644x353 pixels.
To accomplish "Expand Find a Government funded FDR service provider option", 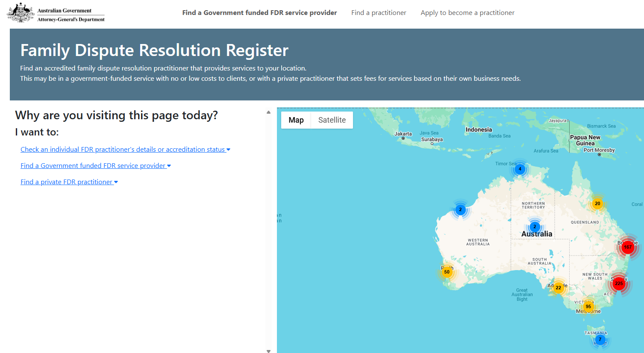I will (x=95, y=166).
